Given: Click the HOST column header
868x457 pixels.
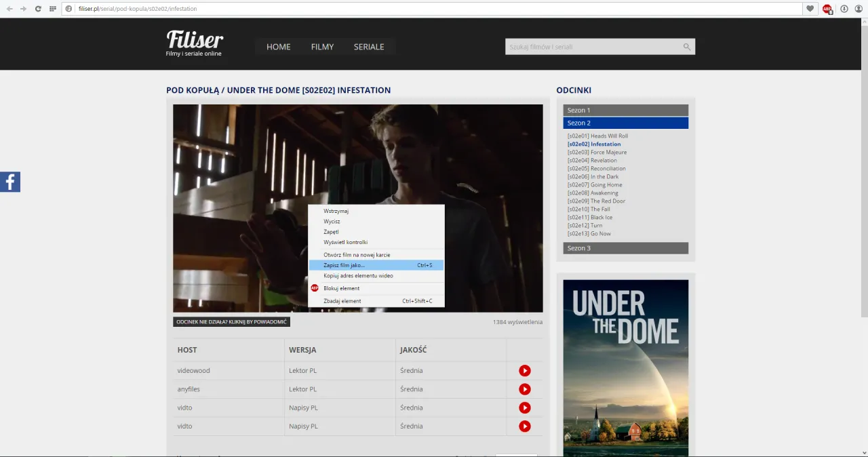Looking at the screenshot, I should 187,350.
